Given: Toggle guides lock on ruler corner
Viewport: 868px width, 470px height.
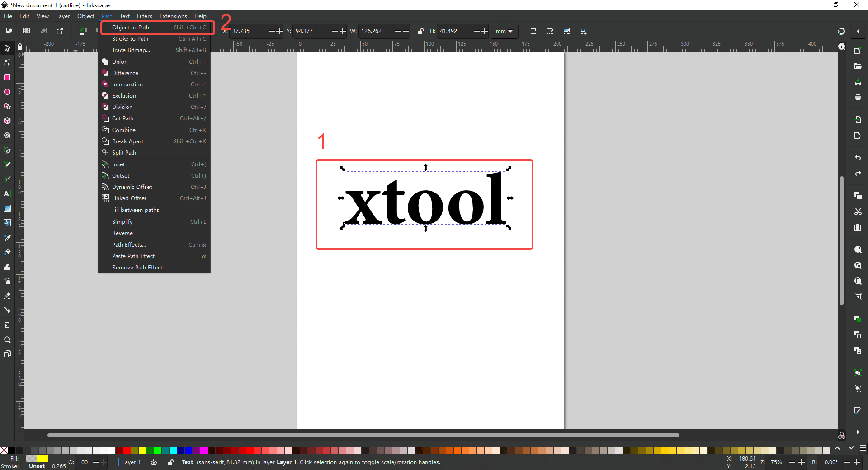Looking at the screenshot, I should point(19,47).
